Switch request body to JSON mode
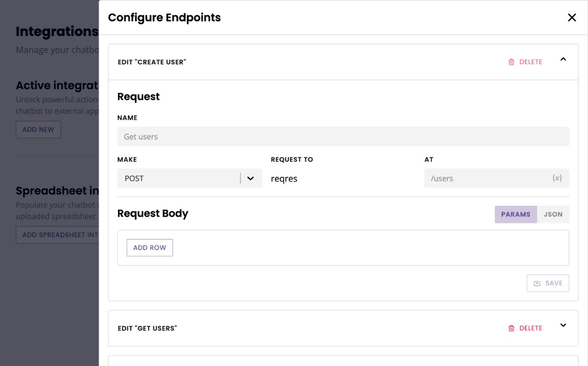Viewport: 588px width, 366px height. pos(553,214)
